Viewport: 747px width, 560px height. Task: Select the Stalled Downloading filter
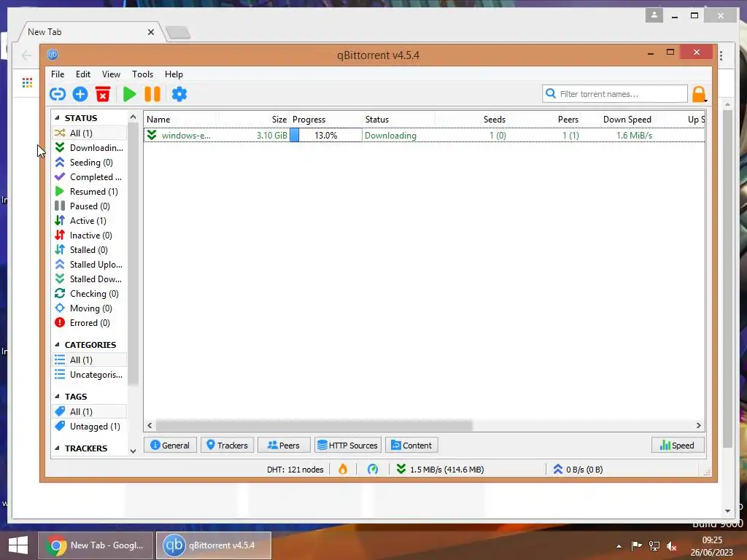89,279
